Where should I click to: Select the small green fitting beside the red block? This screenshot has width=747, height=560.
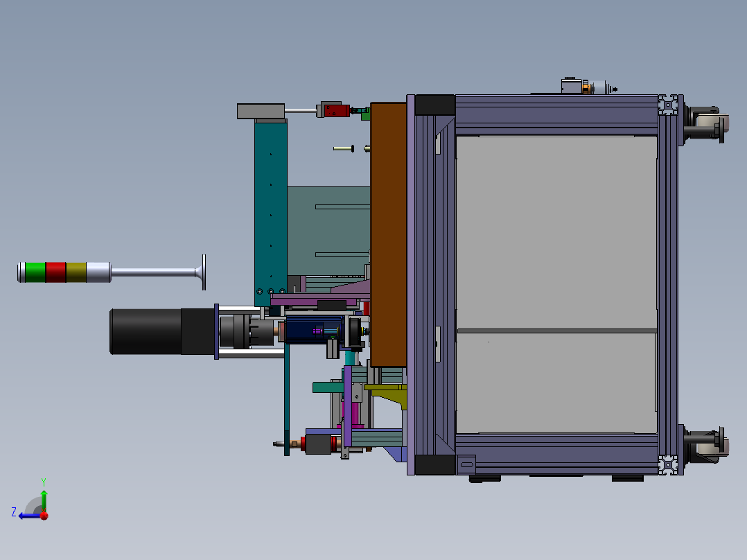(365, 114)
